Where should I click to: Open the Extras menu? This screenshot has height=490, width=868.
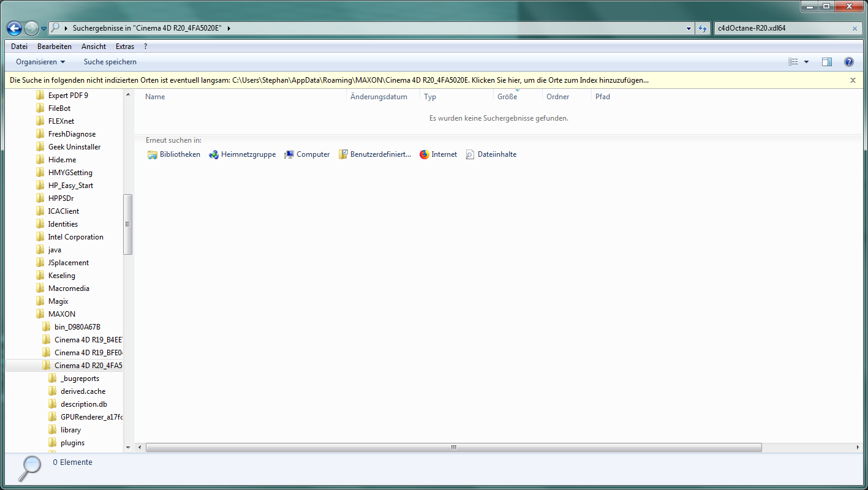point(125,47)
